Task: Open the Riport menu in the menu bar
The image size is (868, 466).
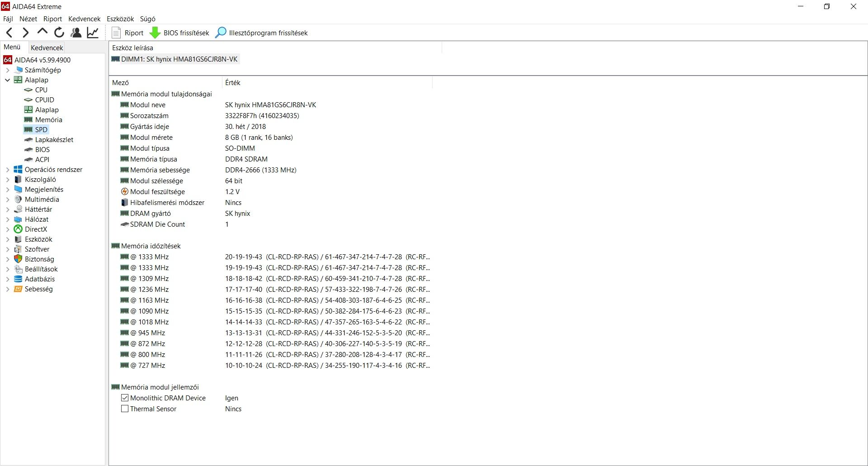Action: click(x=52, y=19)
